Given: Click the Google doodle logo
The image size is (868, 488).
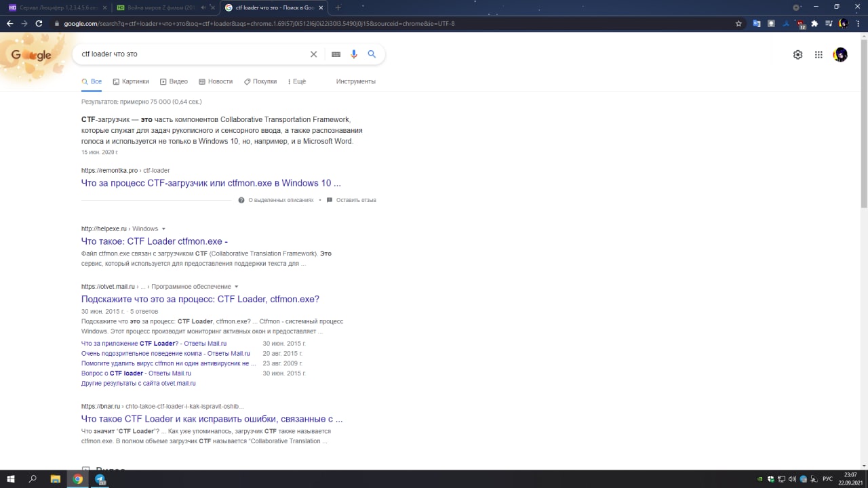Looking at the screenshot, I should (31, 56).
